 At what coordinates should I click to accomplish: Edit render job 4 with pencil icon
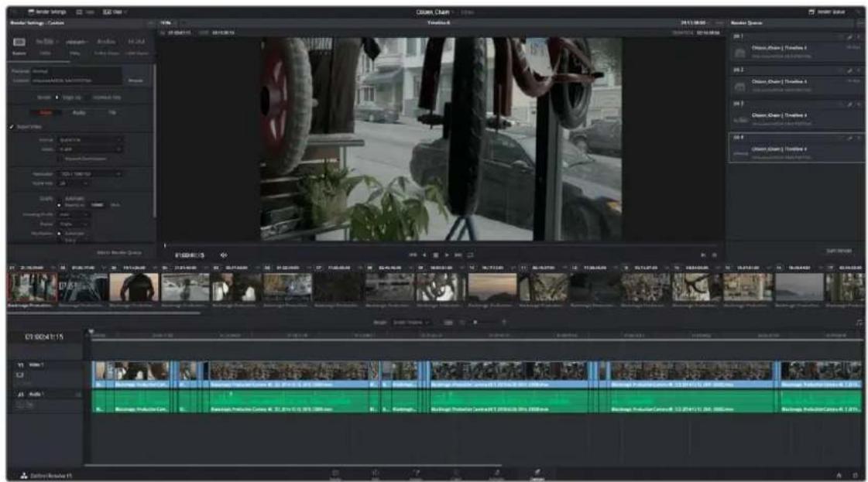(849, 138)
